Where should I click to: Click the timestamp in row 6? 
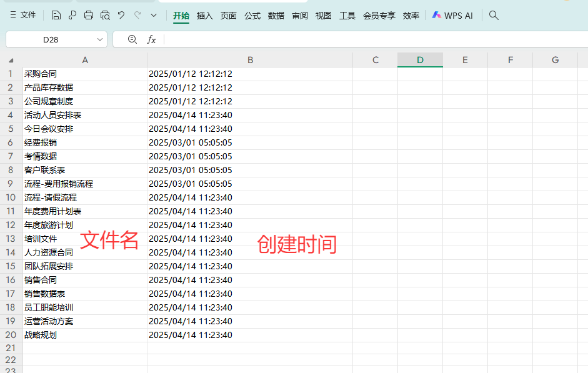(191, 142)
